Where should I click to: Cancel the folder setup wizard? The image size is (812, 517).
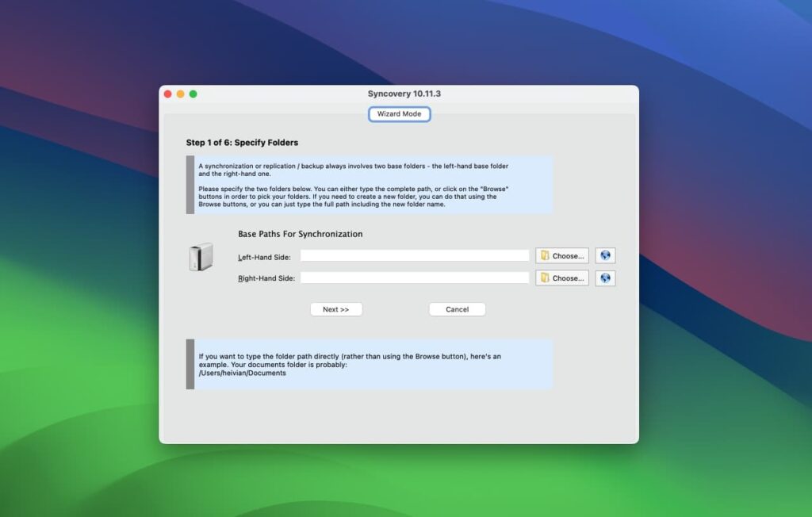point(457,309)
